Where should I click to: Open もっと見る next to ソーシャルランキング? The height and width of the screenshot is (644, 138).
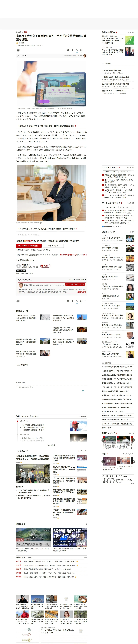(x=130, y=203)
